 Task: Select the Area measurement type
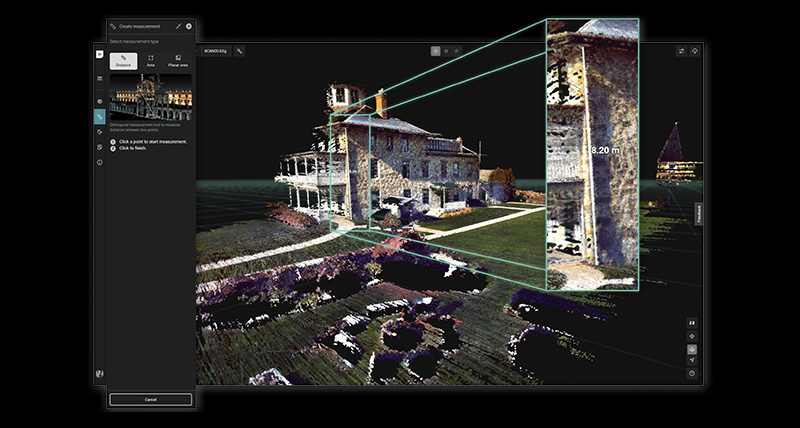(150, 60)
